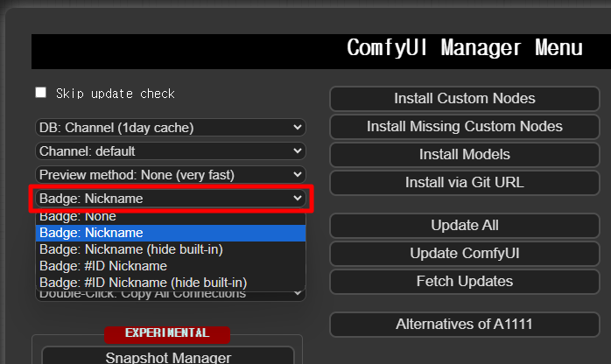Choose Badge: #ID Nickname option
Screen dimensions: 611x364
coord(171,266)
